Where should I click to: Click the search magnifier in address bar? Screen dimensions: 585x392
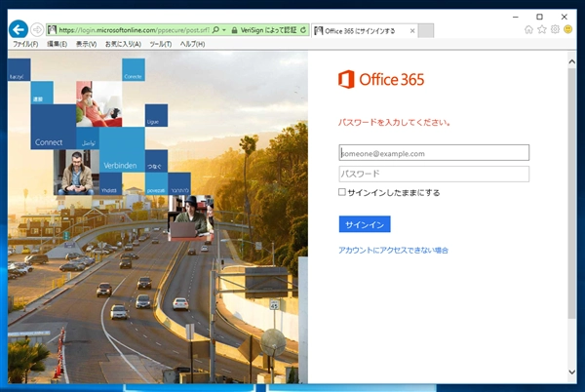coord(215,30)
